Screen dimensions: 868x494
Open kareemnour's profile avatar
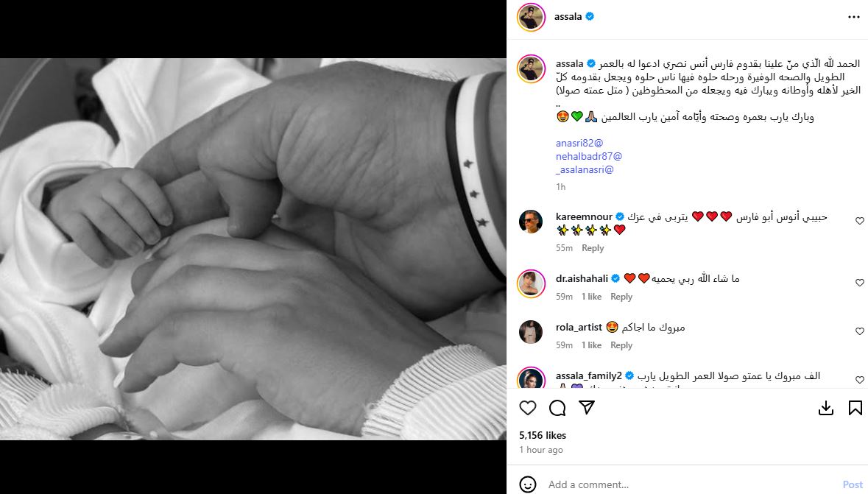pyautogui.click(x=531, y=222)
